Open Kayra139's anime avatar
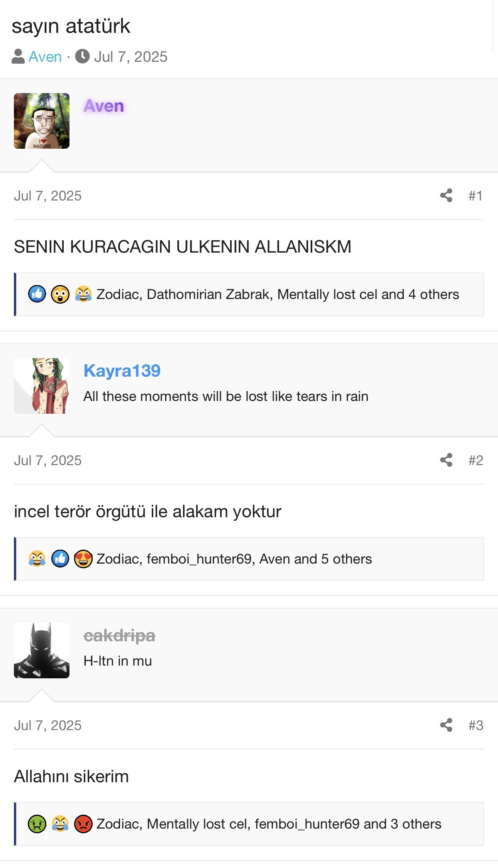498x868 pixels. tap(42, 386)
